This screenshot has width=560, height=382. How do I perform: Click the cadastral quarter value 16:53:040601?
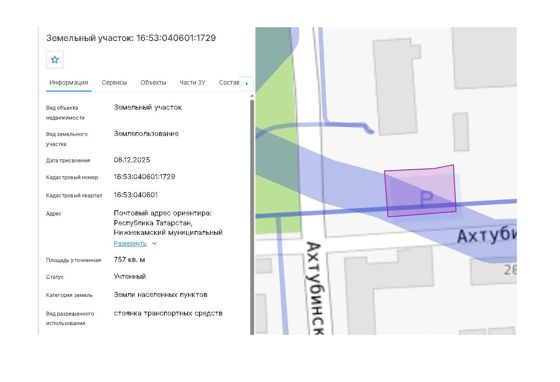135,195
